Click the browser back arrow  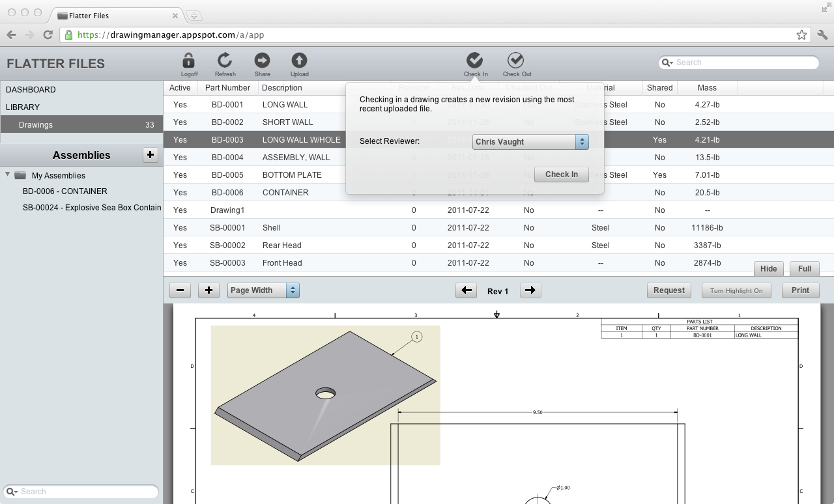12,35
